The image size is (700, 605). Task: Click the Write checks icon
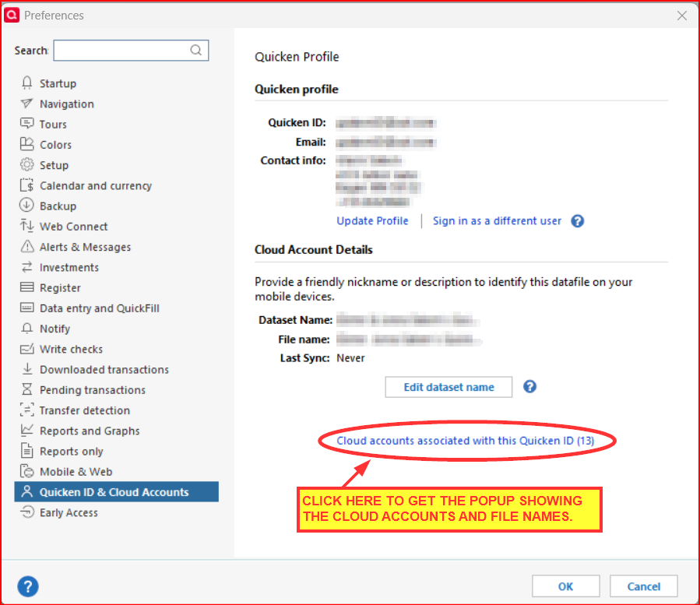point(26,349)
